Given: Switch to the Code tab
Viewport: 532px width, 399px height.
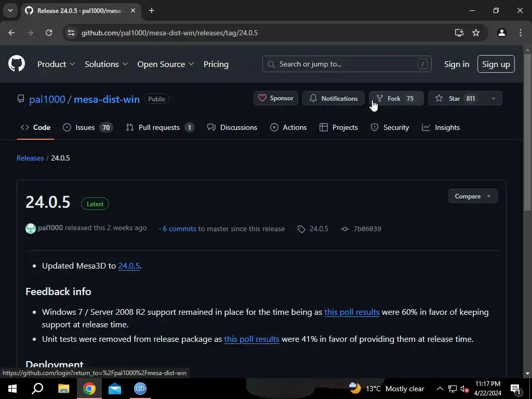Looking at the screenshot, I should pos(36,128).
